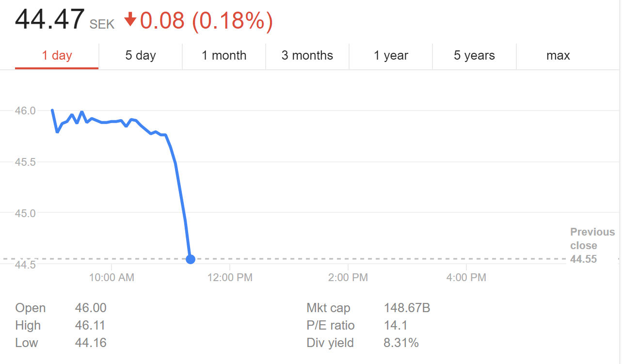Click the Mkt cap value 148.67B
The width and height of the screenshot is (623, 364).
click(x=407, y=308)
